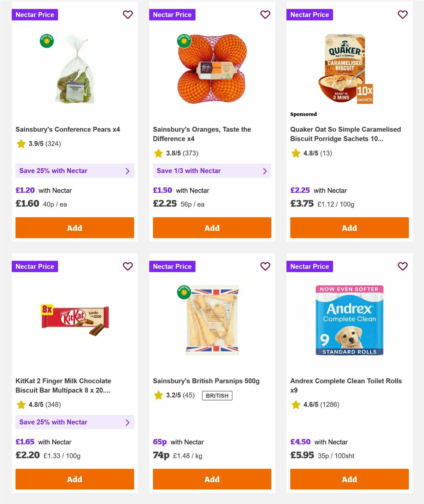424x504 pixels.
Task: Add Sainsbury's Oranges to your wishlist via heart icon
Action: coord(265,15)
